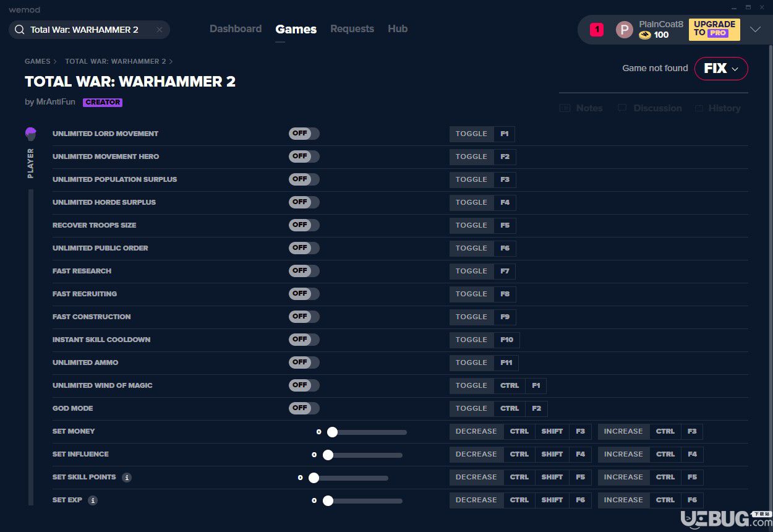Toggle Unlimited Horde Surplus switch

(304, 202)
